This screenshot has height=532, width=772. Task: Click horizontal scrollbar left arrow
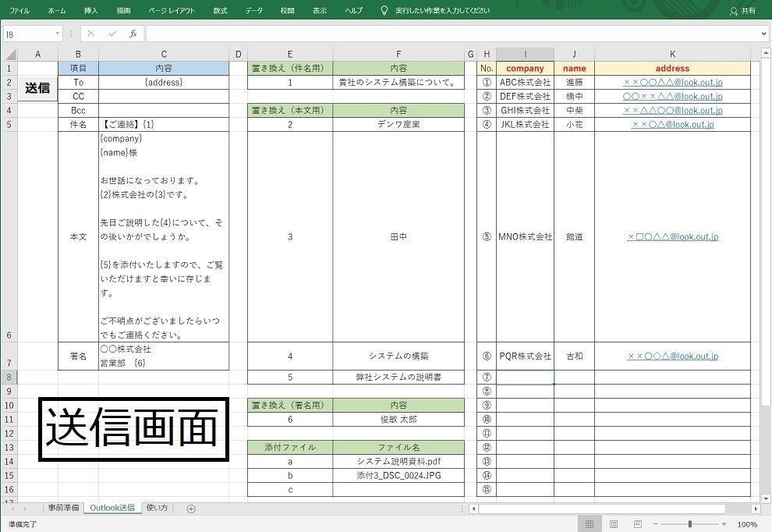(473, 509)
